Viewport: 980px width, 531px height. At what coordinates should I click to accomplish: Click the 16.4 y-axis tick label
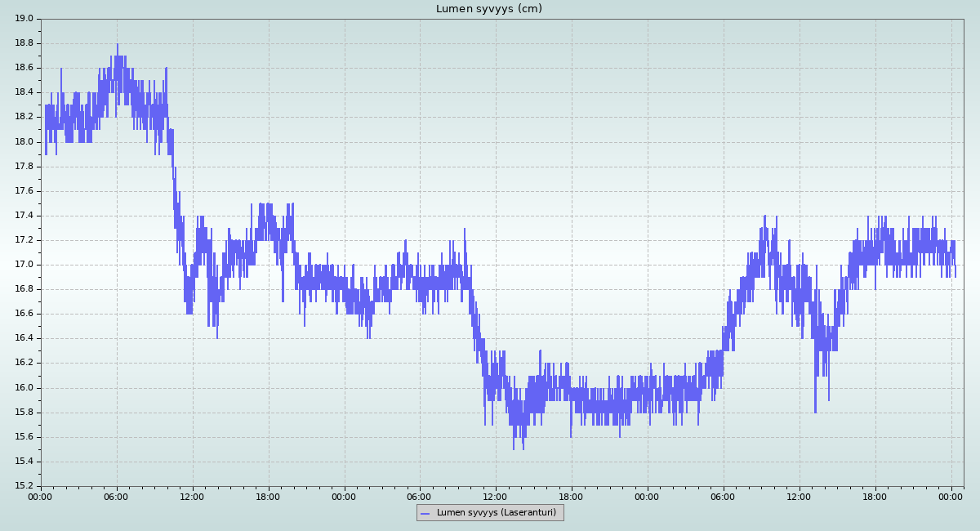[24, 338]
